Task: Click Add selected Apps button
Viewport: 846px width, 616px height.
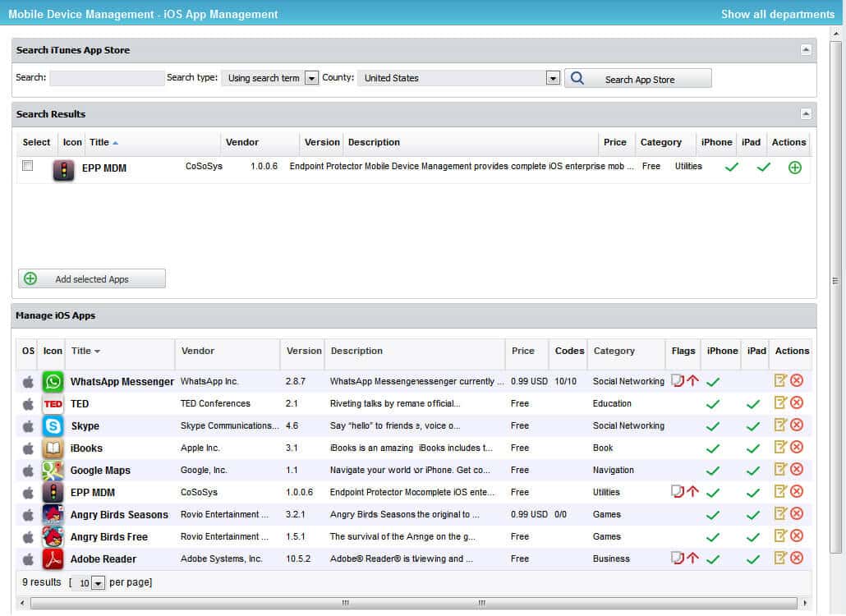Action: 92,279
